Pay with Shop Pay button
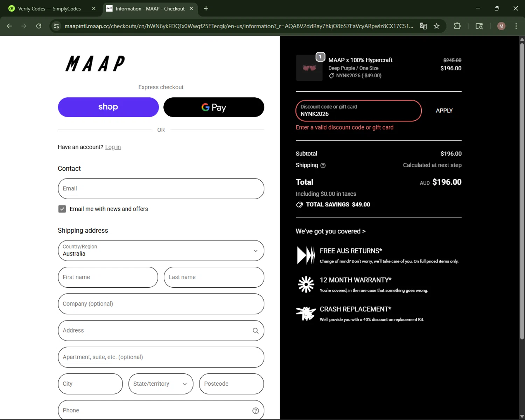Viewport: 525px width, 420px height. tap(108, 107)
